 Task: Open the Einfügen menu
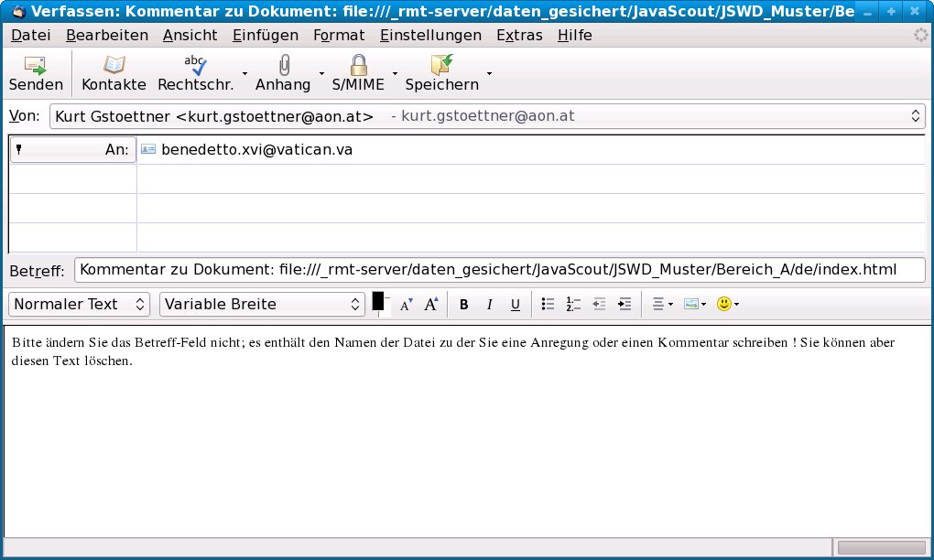click(x=266, y=35)
